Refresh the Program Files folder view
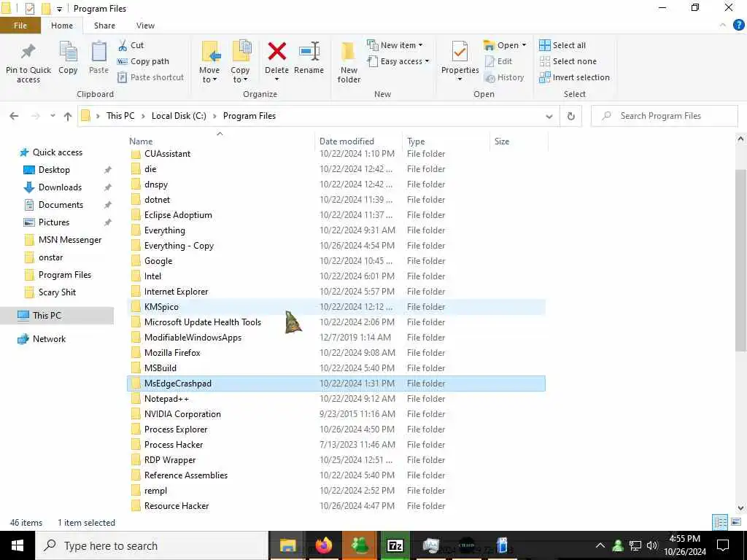747x560 pixels. [570, 116]
